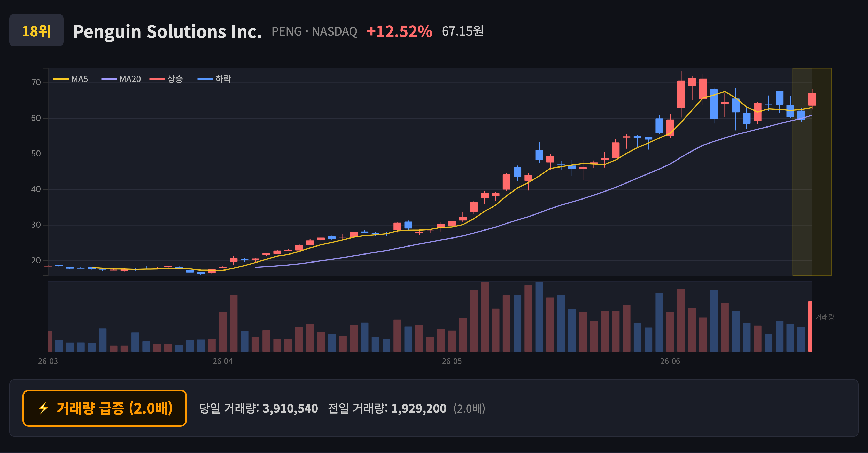The height and width of the screenshot is (453, 868).
Task: Click the 60 price axis label
Action: 36,118
